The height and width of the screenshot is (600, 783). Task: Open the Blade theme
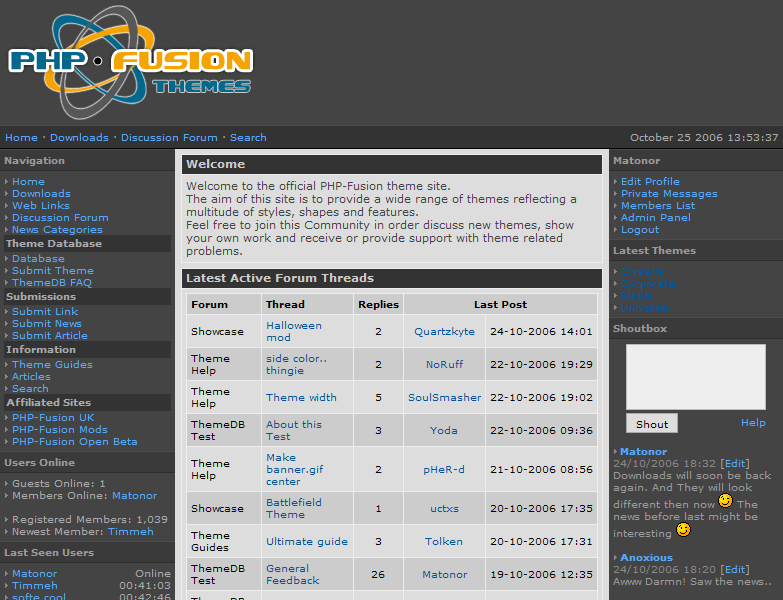(x=636, y=296)
